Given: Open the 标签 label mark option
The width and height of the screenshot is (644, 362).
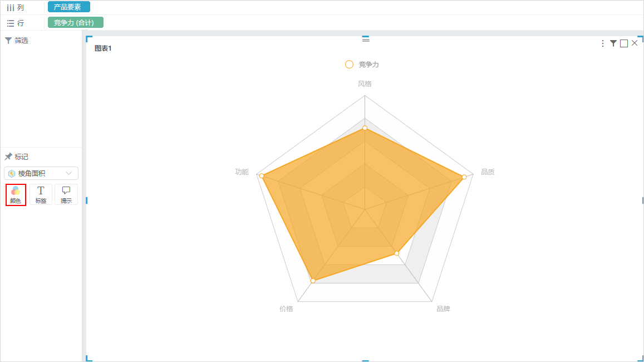Looking at the screenshot, I should point(41,195).
